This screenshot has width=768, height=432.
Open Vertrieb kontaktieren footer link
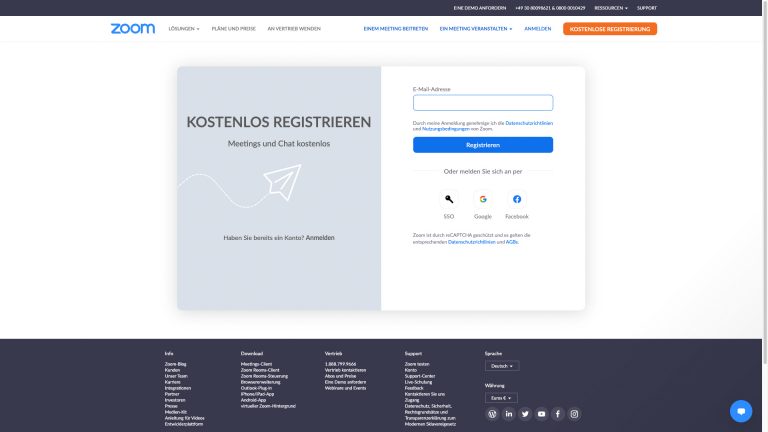[345, 370]
